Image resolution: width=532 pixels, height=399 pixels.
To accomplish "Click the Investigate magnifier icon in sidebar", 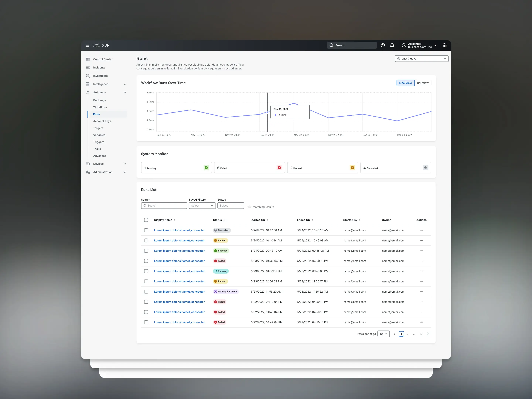I will [88, 76].
